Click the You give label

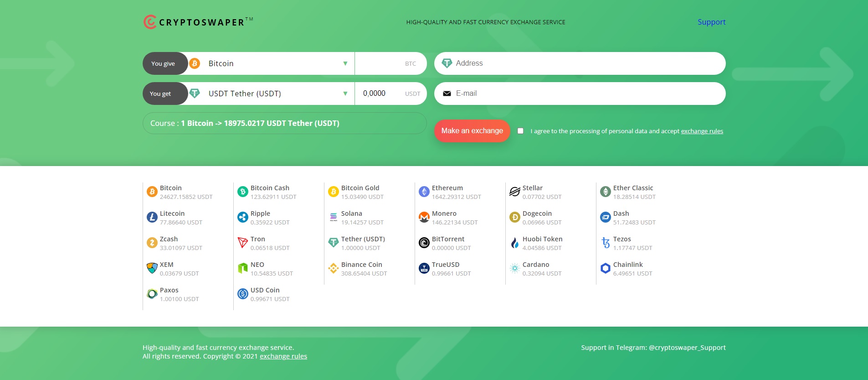(163, 63)
